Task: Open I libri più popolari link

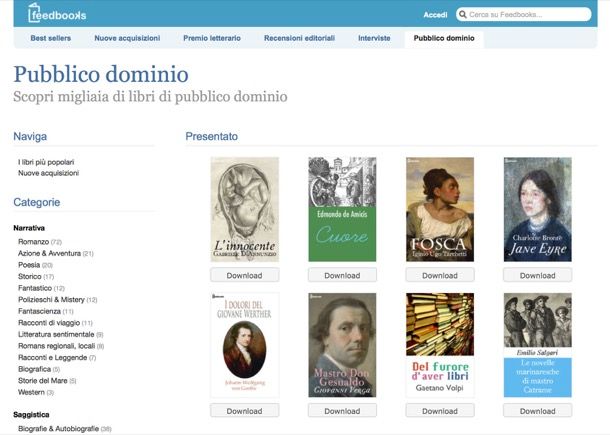Action: tap(46, 162)
